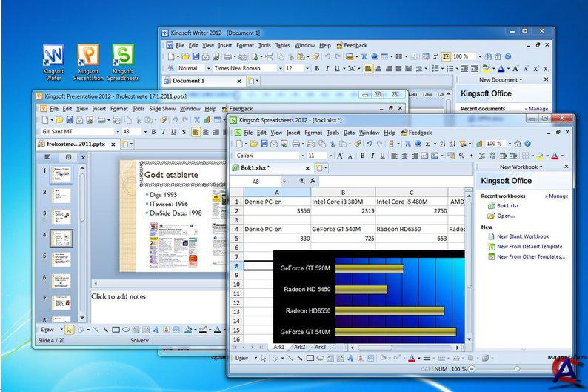Open the Data menu in Spreadsheets

[349, 133]
